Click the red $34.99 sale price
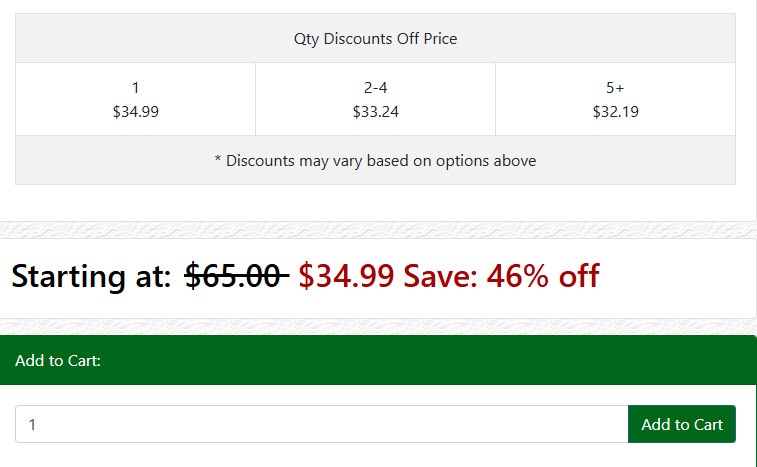Viewport: 757px width, 467px height. 346,276
